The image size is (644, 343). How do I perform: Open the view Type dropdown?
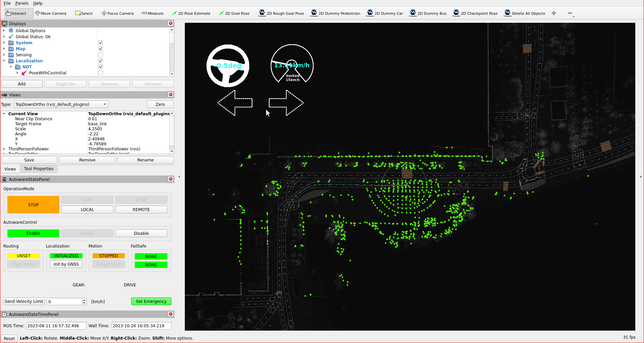61,105
